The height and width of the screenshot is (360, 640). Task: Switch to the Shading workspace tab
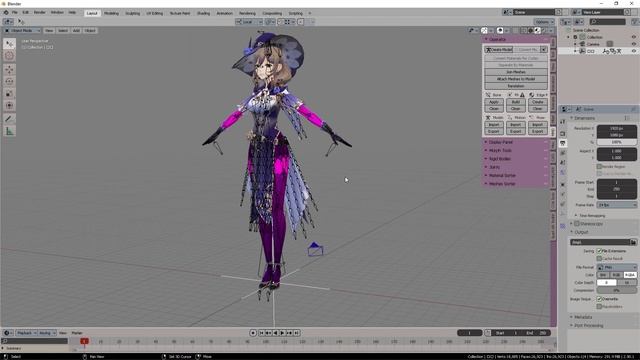point(203,13)
